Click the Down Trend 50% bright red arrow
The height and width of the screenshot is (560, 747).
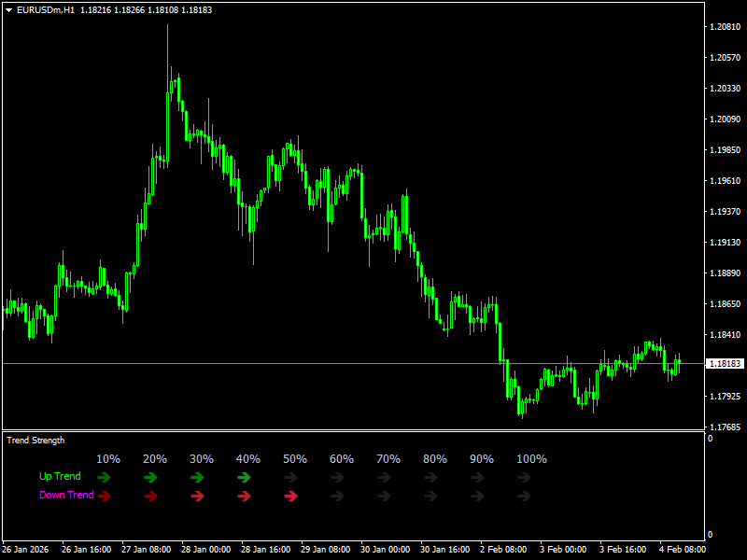291,497
